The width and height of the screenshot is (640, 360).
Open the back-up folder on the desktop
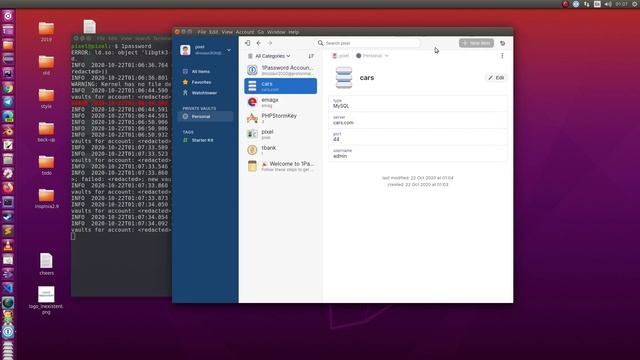tap(46, 131)
